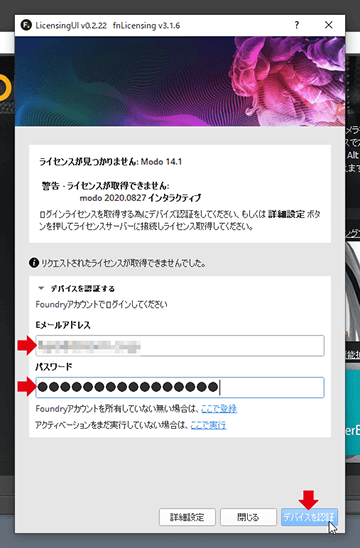Close the LicensingUI dialog window
The height and width of the screenshot is (548, 360).
pos(329,25)
